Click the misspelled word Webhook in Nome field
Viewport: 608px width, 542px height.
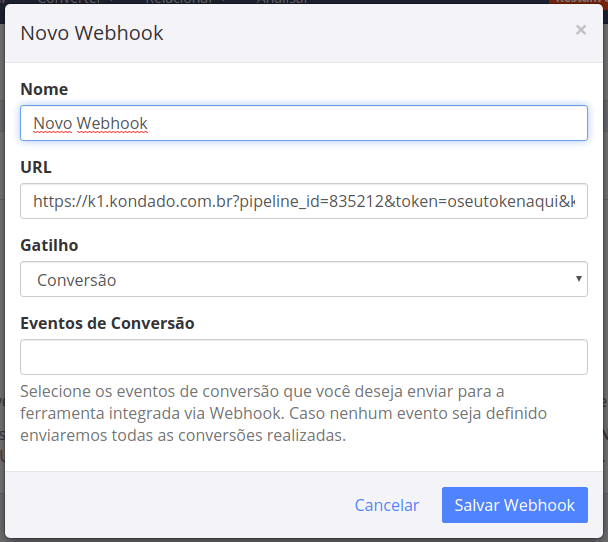click(112, 124)
